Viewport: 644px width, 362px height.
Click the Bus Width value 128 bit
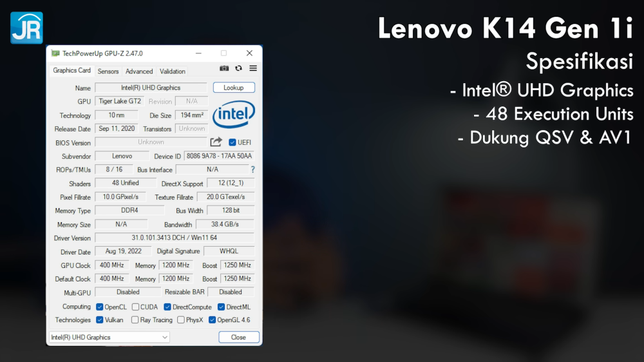coord(231,210)
